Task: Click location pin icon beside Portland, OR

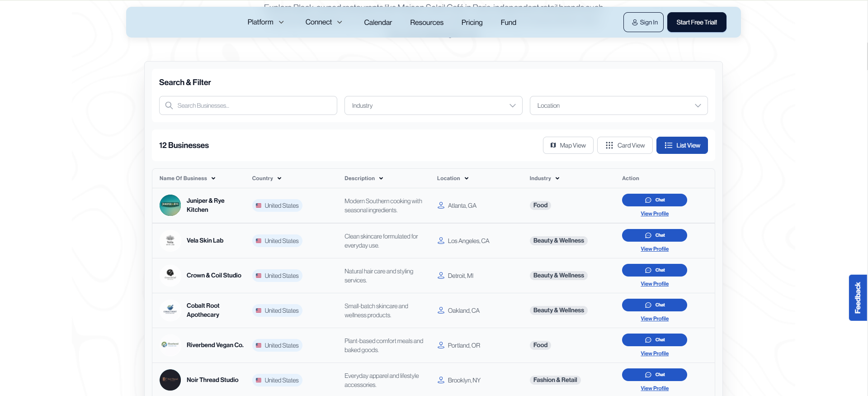Action: [441, 345]
